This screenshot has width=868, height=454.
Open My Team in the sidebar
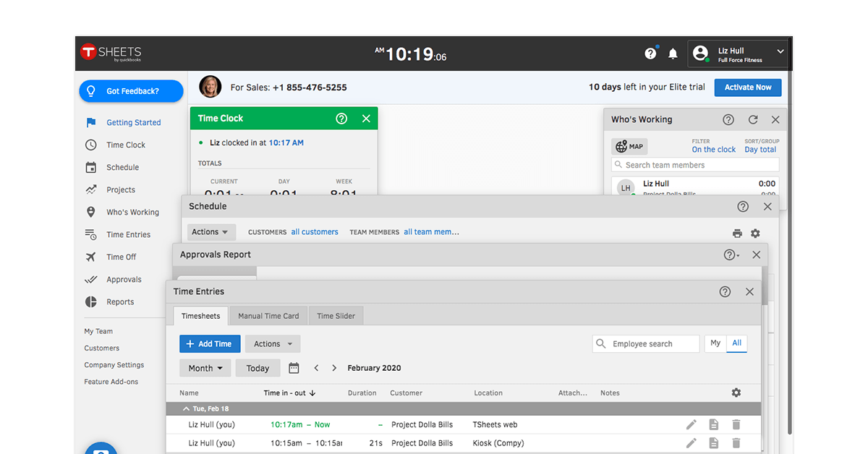[98, 331]
